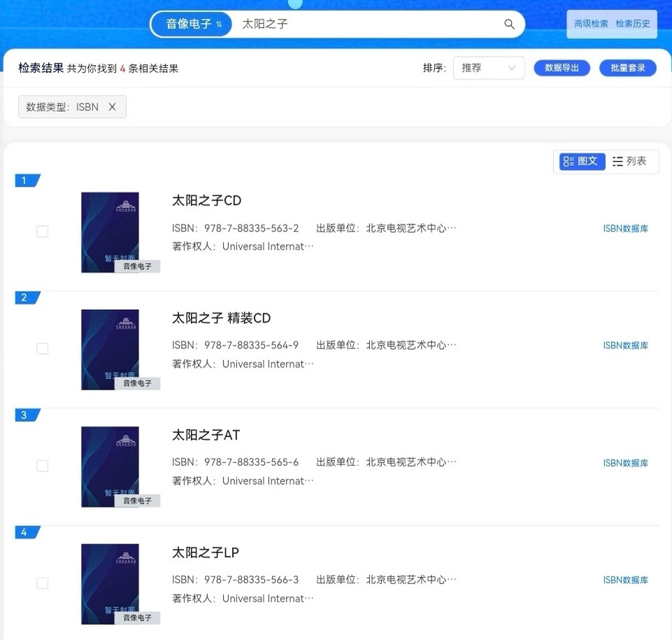Select checkbox beside 太阳之子LP
The height and width of the screenshot is (640, 672).
(42, 583)
